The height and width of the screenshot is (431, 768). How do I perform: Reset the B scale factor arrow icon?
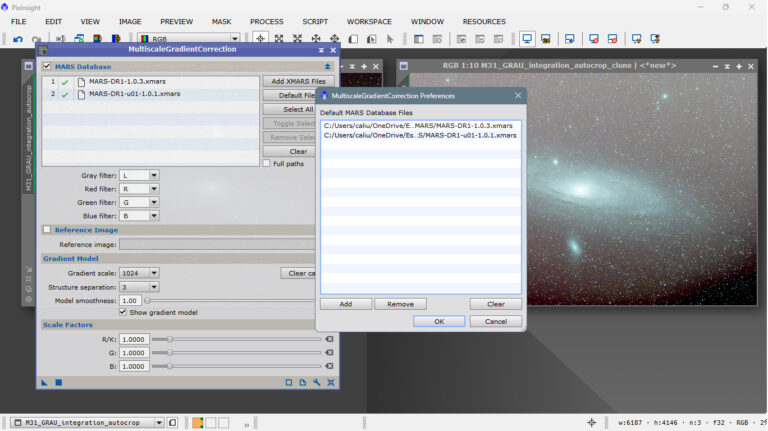[329, 366]
